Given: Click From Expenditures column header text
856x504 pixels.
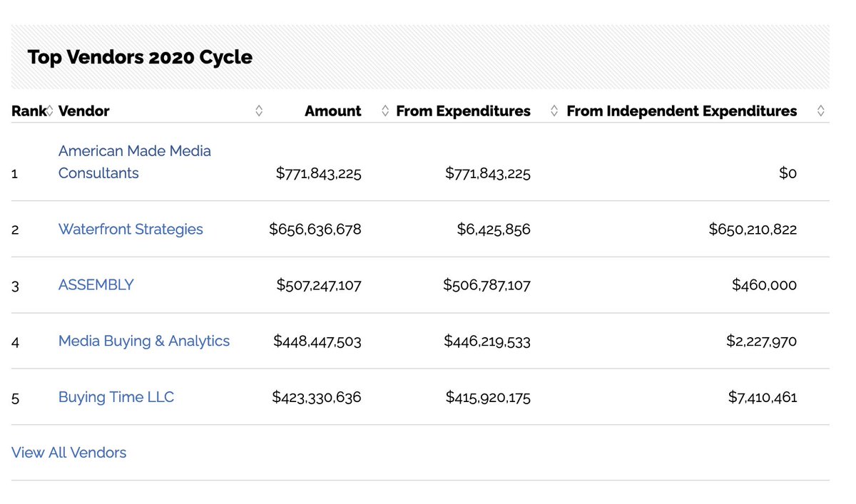Looking at the screenshot, I should [x=464, y=111].
